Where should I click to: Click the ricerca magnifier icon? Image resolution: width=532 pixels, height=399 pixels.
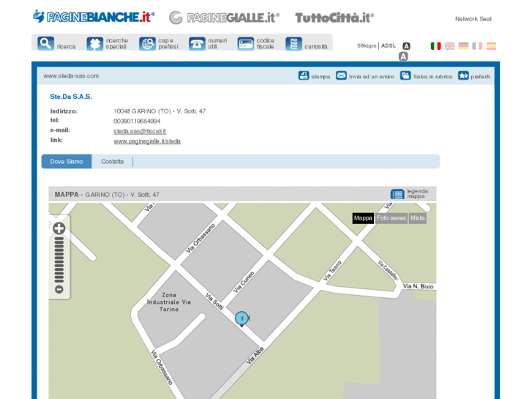pyautogui.click(x=46, y=44)
